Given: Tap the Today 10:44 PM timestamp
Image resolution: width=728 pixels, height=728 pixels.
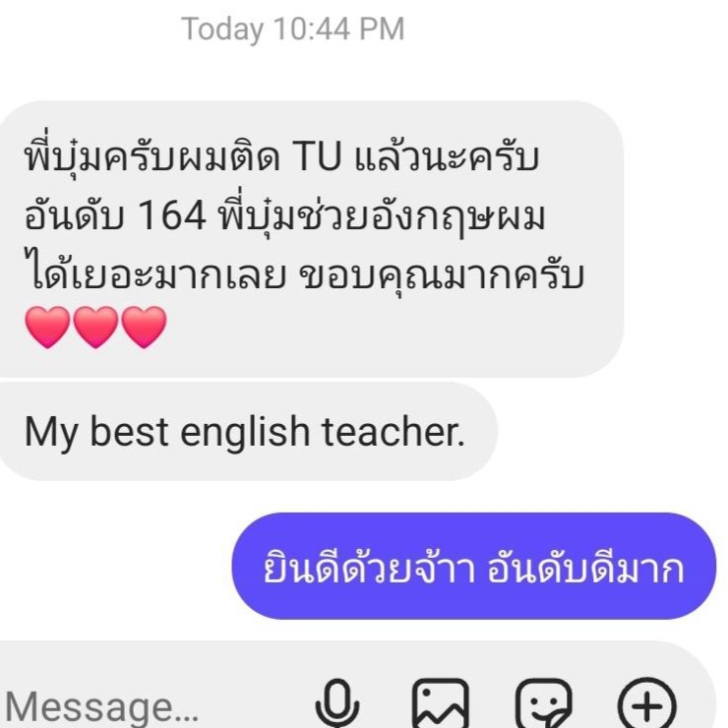Looking at the screenshot, I should pos(293,30).
